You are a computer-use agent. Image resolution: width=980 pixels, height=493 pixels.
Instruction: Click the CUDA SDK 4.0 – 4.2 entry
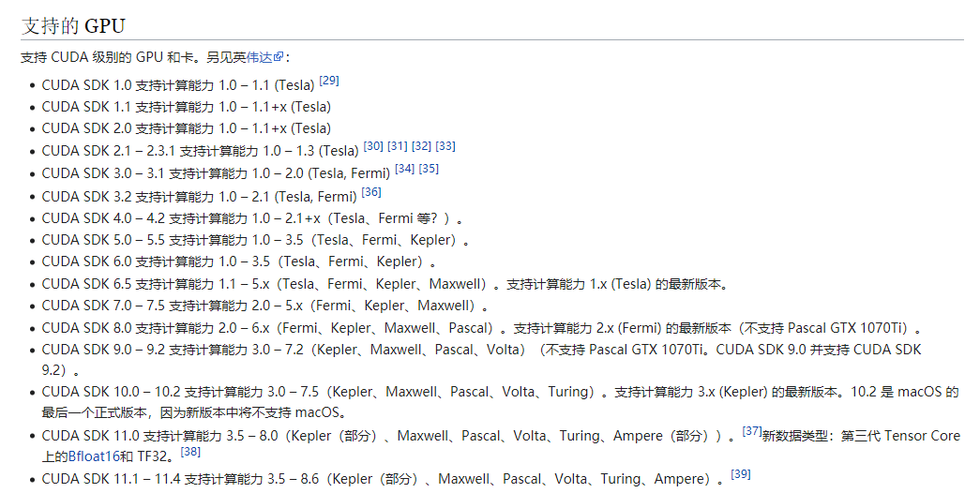click(252, 218)
